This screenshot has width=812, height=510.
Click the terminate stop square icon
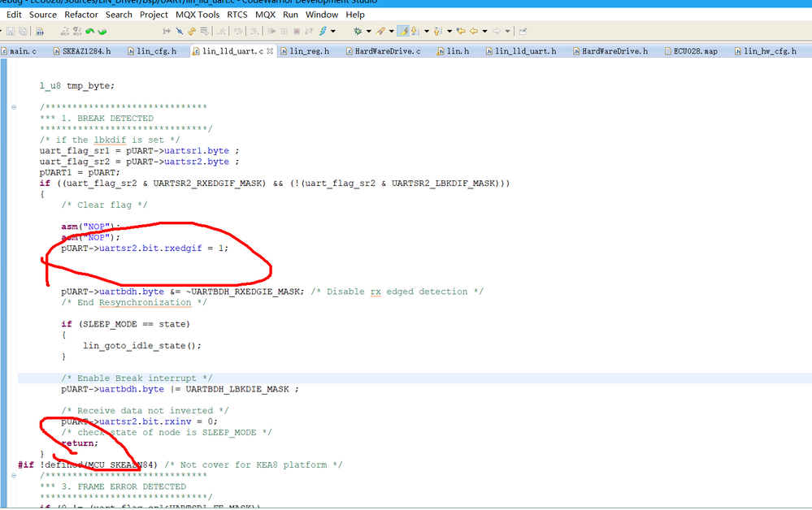[x=297, y=31]
